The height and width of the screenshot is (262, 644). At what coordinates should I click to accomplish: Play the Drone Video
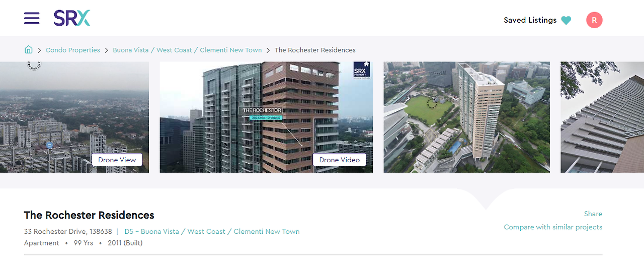[340, 160]
